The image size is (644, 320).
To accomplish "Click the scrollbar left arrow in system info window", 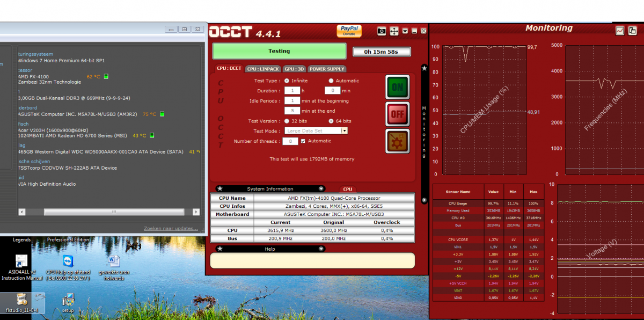I will coord(23,212).
